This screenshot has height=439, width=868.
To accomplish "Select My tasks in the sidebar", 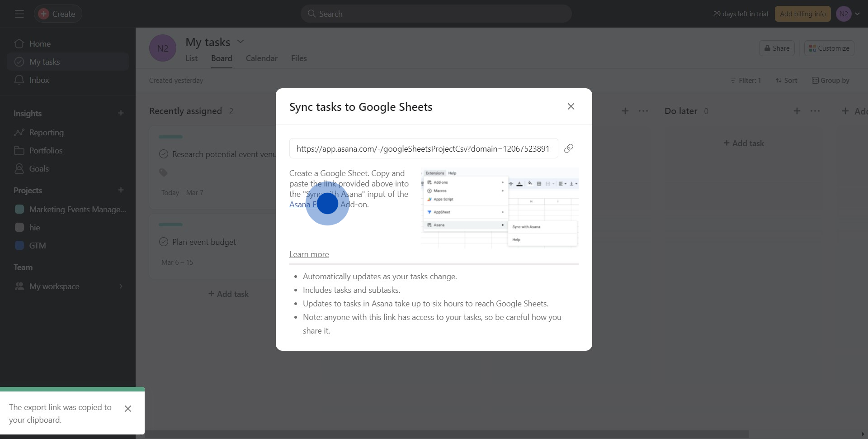I will 68,62.
